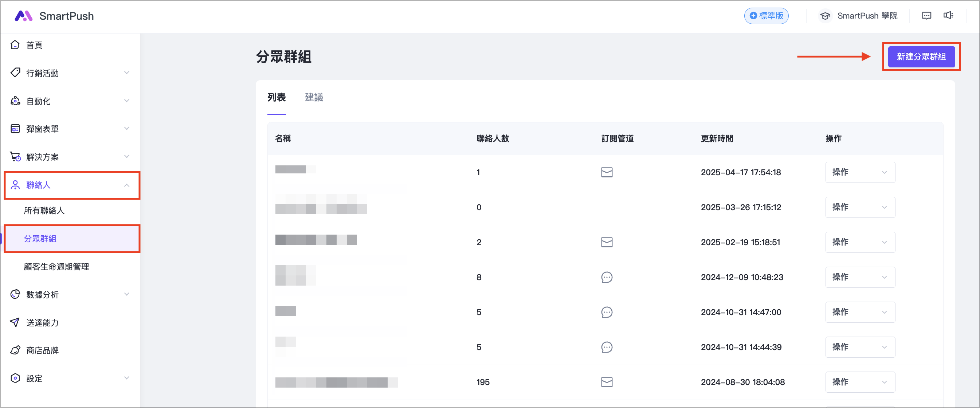Image resolution: width=980 pixels, height=408 pixels.
Task: Switch to the 建議 tab
Action: pyautogui.click(x=314, y=97)
